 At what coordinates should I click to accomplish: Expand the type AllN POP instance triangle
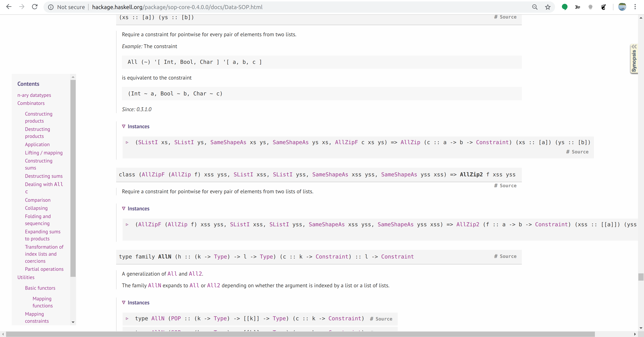127,318
